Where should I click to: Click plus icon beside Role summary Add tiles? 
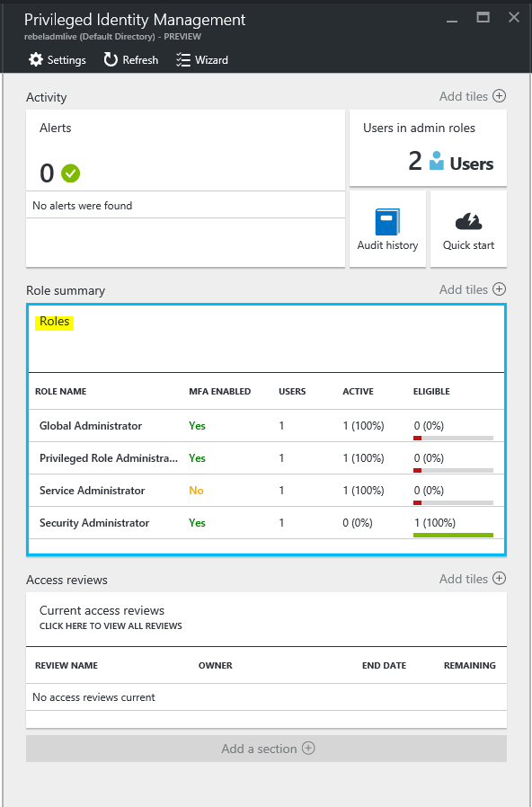499,289
